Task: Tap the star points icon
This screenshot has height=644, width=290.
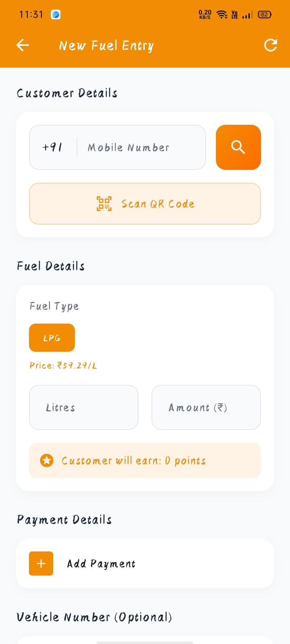Action: pos(47,460)
